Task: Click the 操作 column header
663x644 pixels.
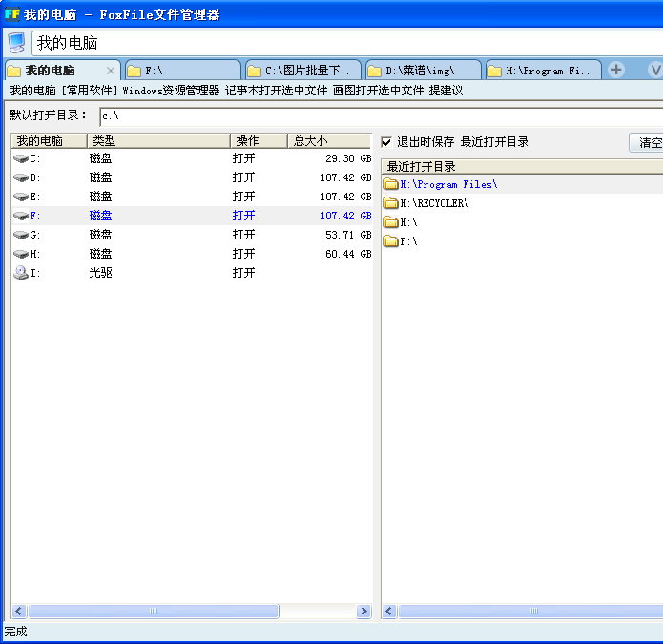Action: (x=259, y=141)
